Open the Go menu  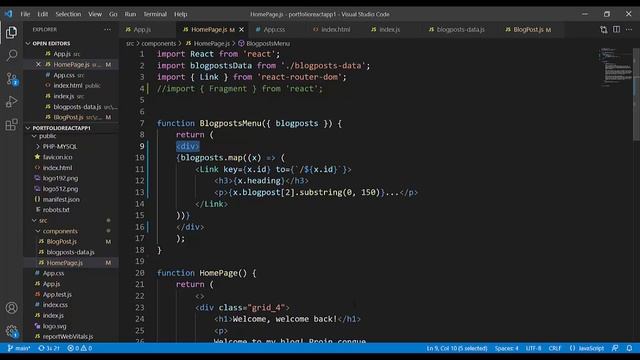point(113,14)
